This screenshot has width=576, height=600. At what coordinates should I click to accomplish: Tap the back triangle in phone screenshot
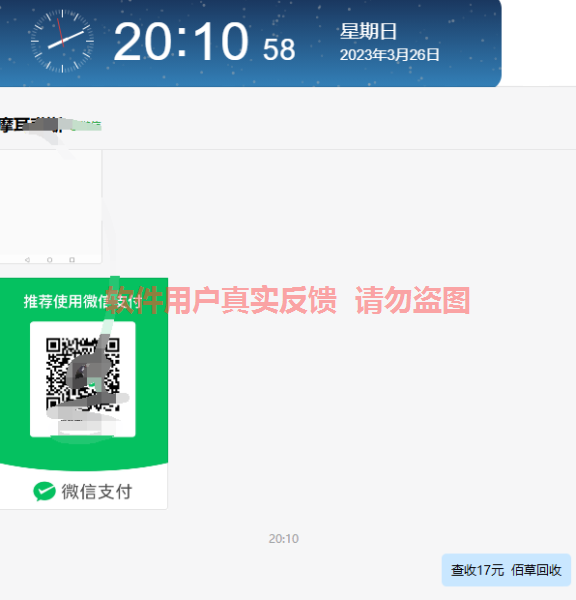point(28,260)
